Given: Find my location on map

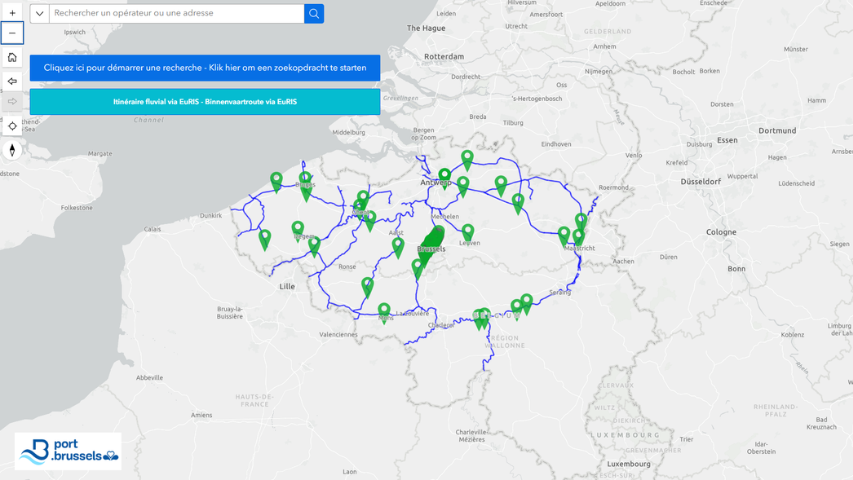Looking at the screenshot, I should point(12,126).
